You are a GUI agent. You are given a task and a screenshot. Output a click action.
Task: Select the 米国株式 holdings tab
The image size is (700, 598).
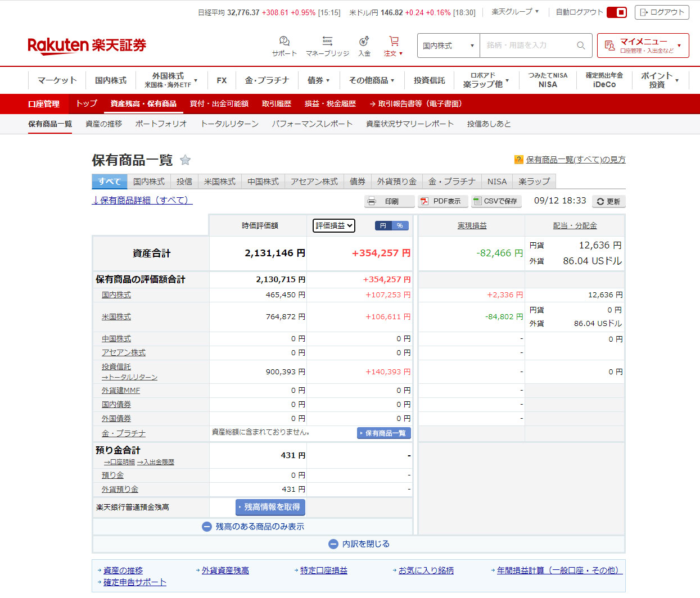219,182
